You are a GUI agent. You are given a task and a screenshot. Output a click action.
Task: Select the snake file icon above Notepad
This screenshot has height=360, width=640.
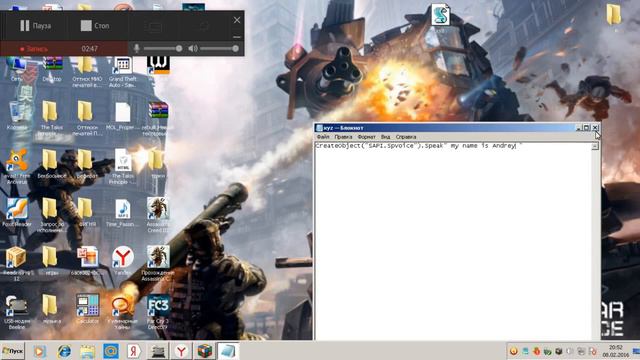pos(440,16)
